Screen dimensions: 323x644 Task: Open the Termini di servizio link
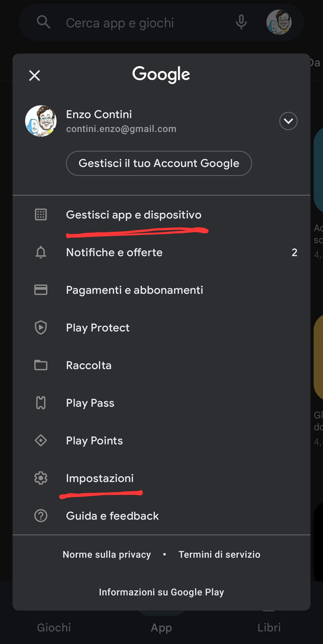coord(219,555)
